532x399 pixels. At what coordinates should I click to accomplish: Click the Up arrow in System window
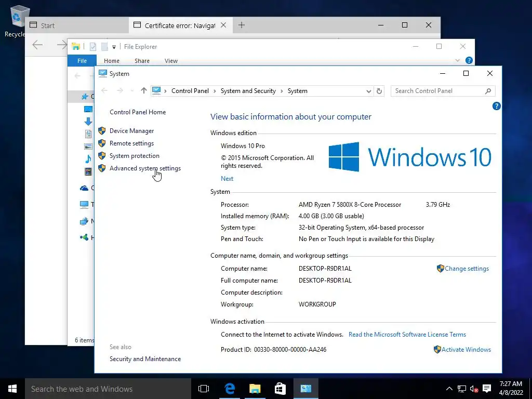[x=144, y=90]
